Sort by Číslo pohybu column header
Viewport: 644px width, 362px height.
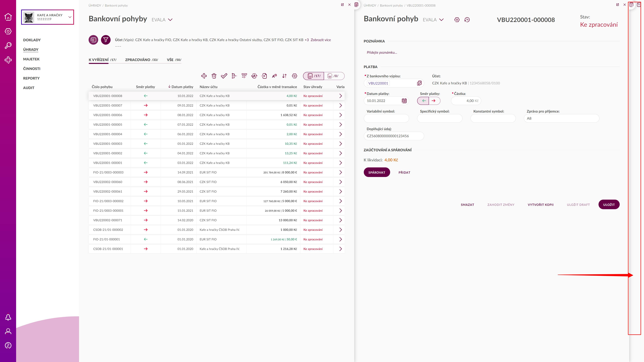(x=102, y=87)
